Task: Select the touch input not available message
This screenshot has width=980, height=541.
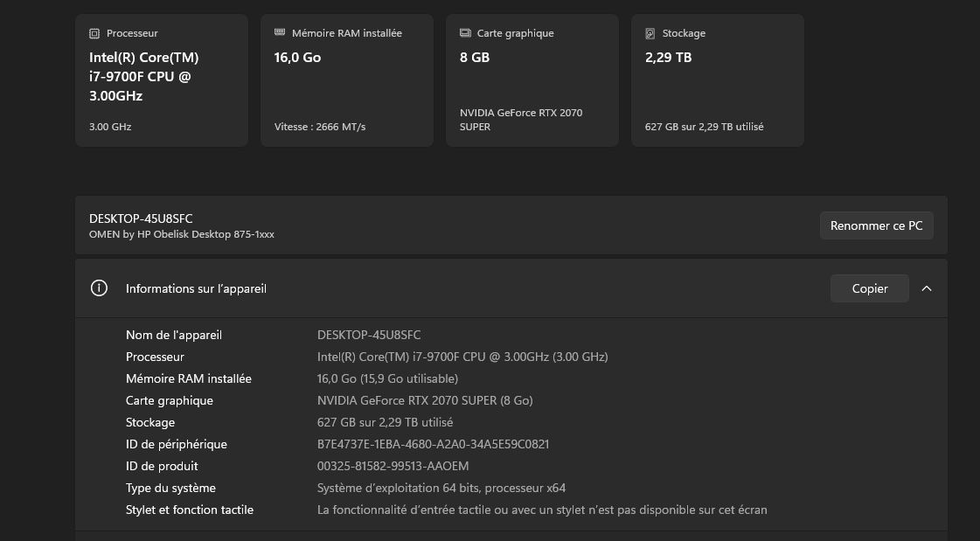Action: pos(542,510)
